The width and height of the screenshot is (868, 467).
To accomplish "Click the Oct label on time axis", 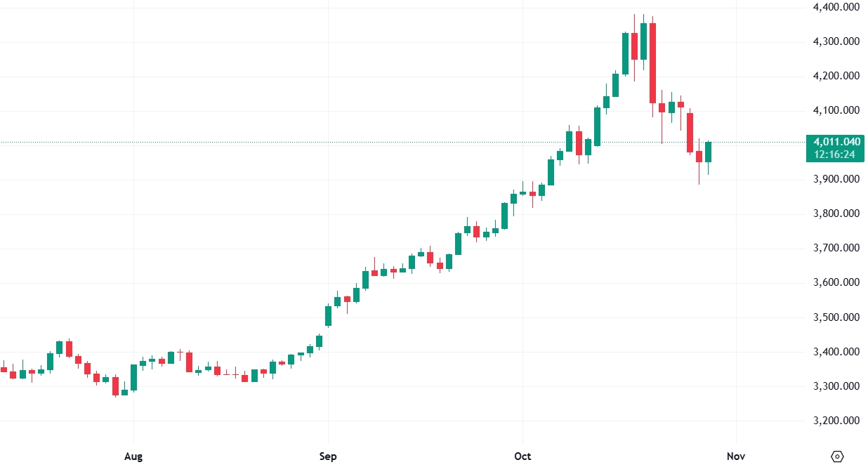I will click(522, 456).
